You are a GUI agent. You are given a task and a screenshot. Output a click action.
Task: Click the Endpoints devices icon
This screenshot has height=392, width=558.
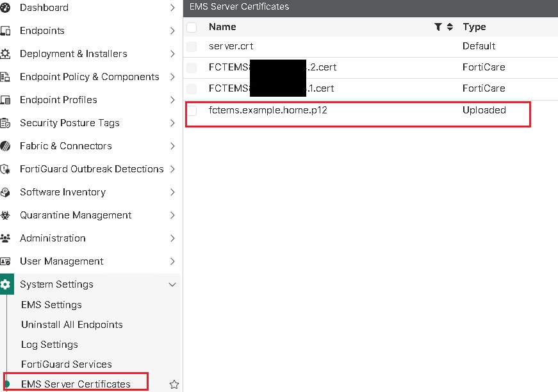coord(5,31)
